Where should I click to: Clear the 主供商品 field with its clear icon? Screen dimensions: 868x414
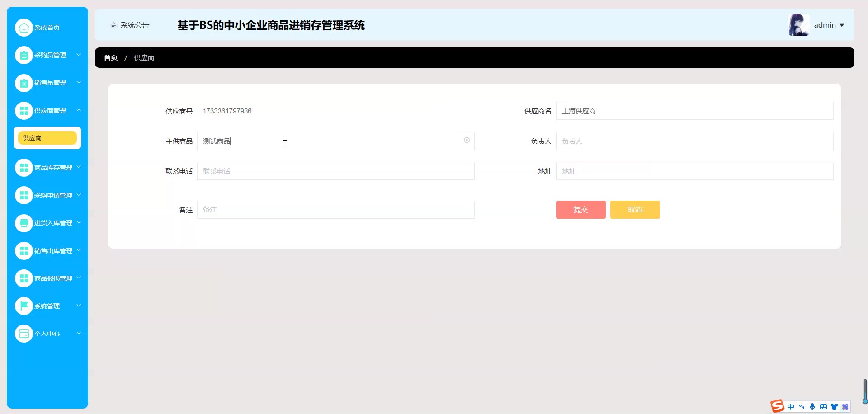[x=467, y=140]
